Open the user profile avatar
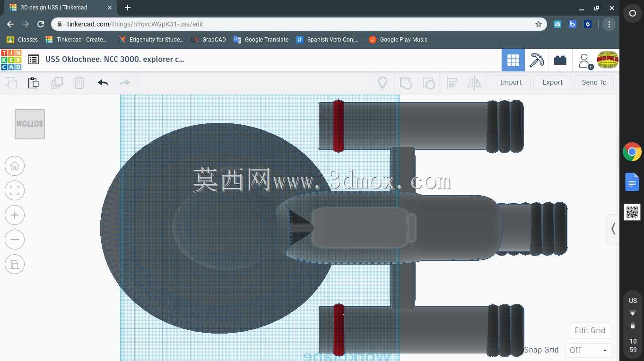644x361 pixels. pyautogui.click(x=608, y=60)
